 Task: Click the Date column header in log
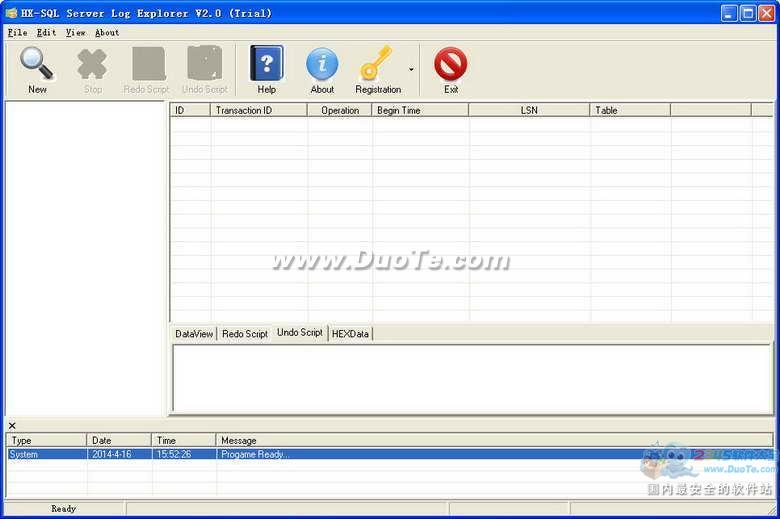click(x=119, y=440)
